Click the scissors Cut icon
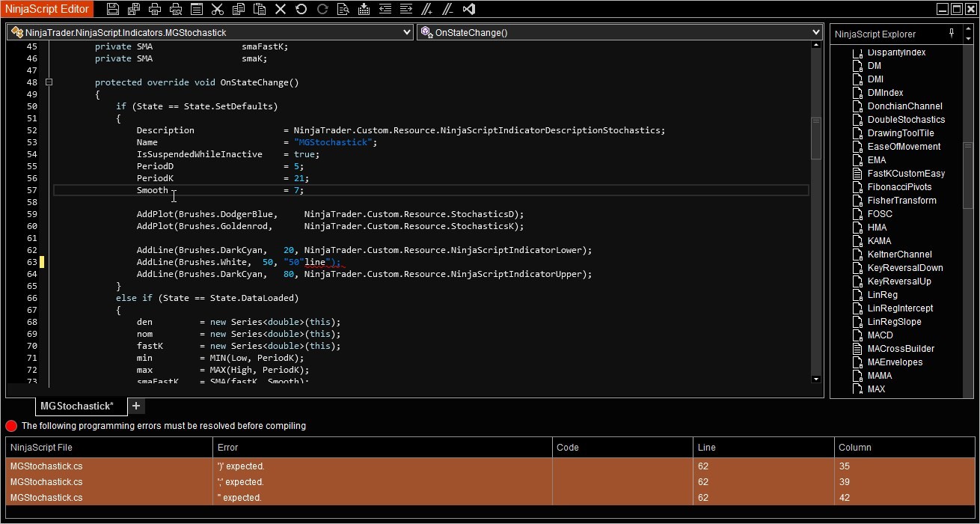 click(218, 10)
